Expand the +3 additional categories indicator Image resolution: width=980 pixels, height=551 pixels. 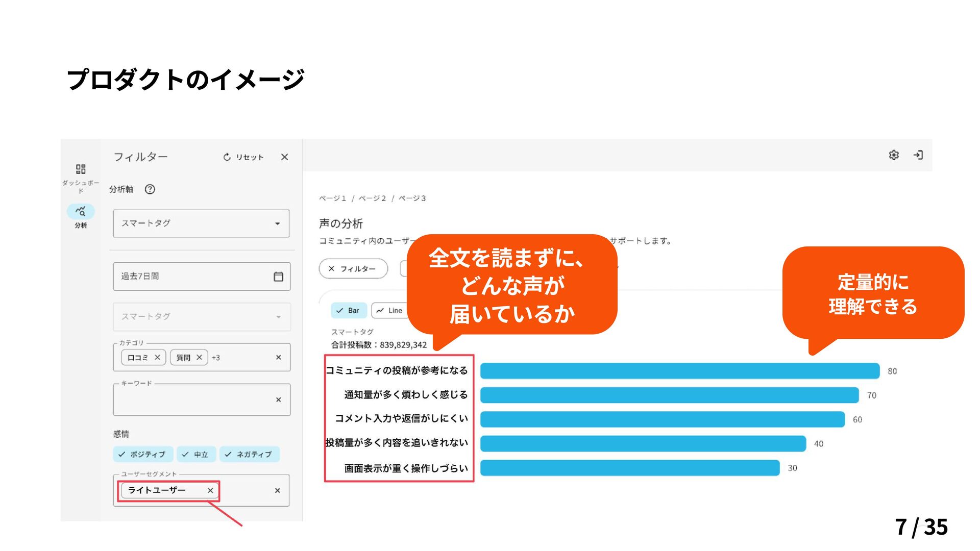[216, 358]
